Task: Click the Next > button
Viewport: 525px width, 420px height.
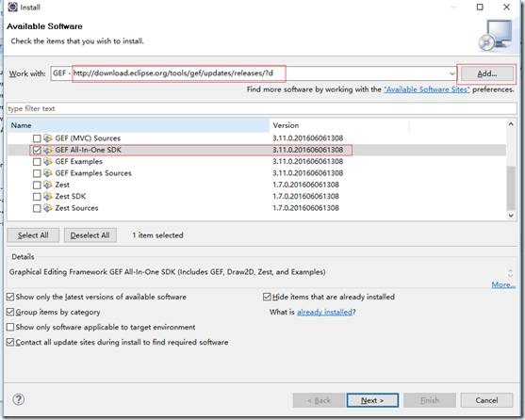Action: tap(372, 400)
